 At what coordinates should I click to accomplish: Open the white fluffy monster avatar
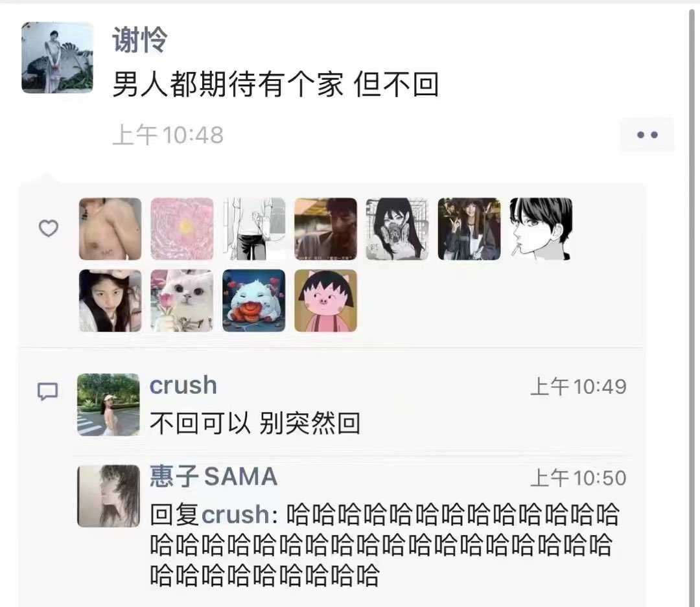(x=253, y=301)
